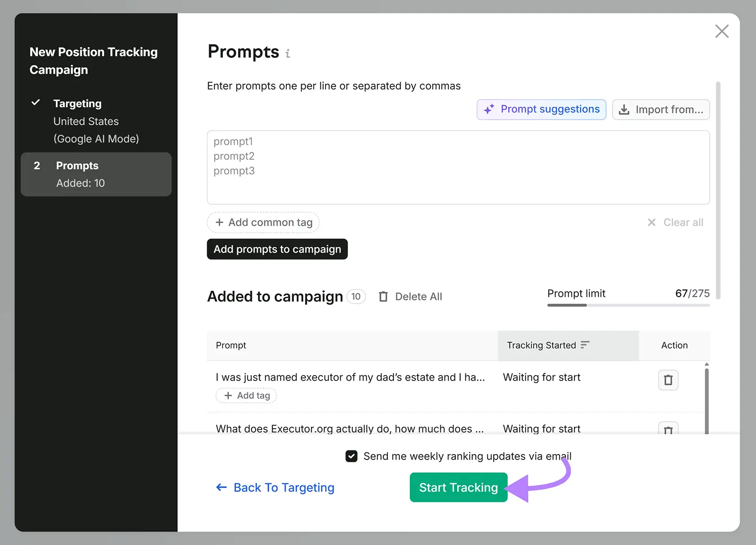756x545 pixels.
Task: Click the main dialog vertical scrollbar
Action: click(x=718, y=190)
